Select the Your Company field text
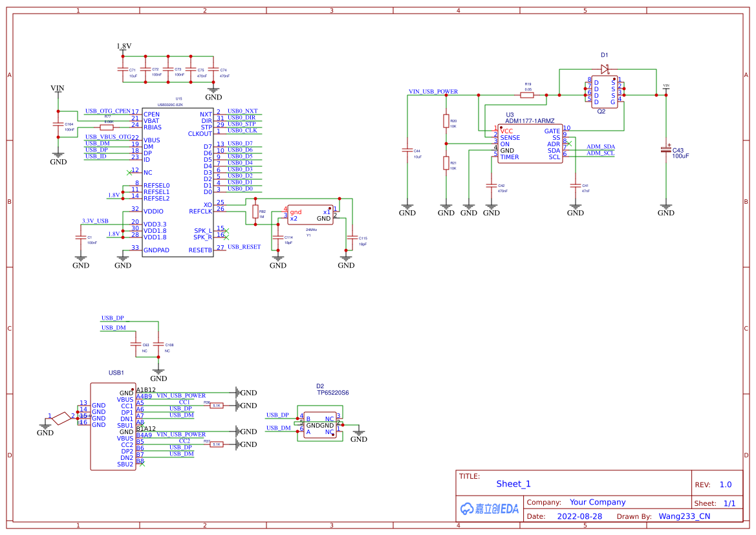 [597, 502]
